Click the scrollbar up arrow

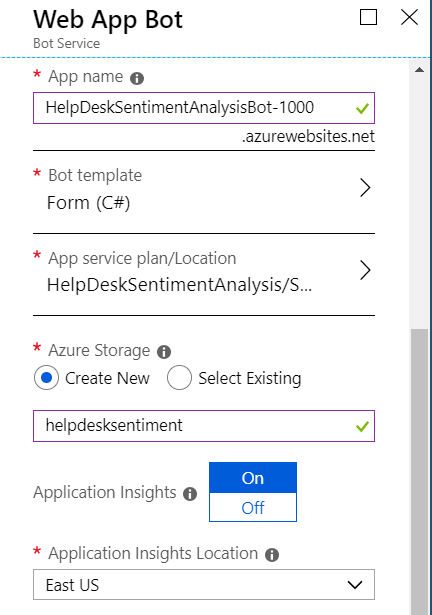419,70
